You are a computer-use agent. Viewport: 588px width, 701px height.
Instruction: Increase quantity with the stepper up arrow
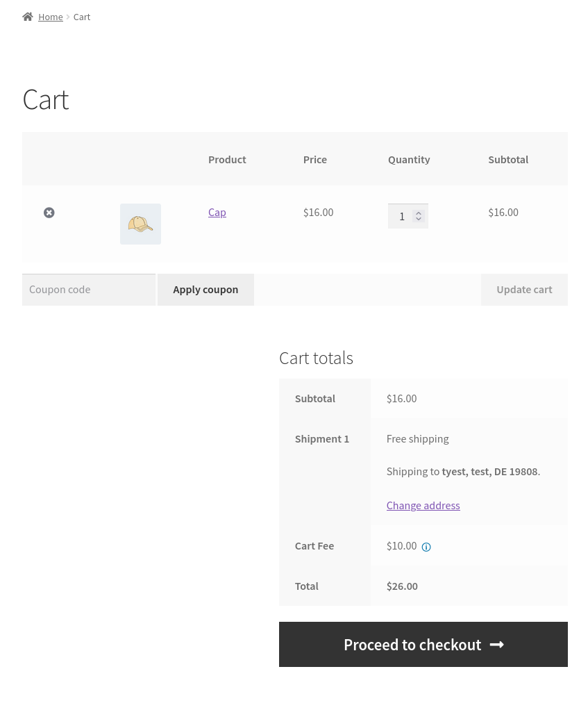tap(419, 213)
